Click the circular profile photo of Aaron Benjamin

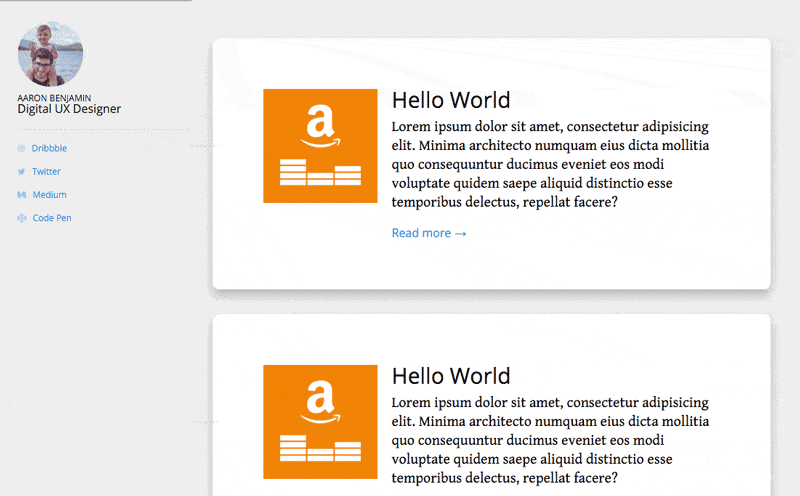point(51,54)
